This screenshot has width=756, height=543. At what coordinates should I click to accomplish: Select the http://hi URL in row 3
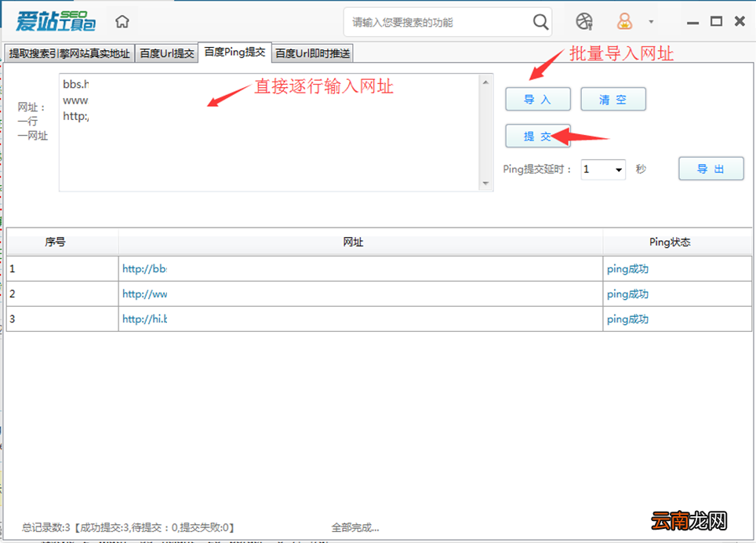[144, 319]
